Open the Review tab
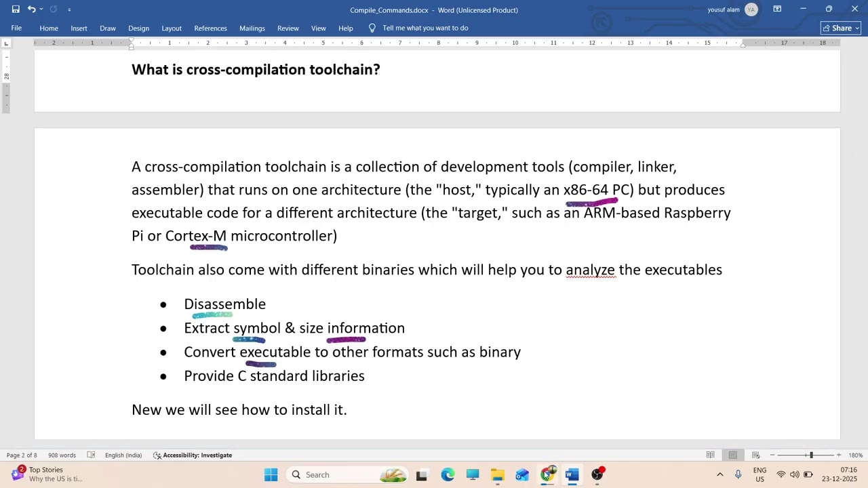The image size is (868, 488). tap(288, 28)
